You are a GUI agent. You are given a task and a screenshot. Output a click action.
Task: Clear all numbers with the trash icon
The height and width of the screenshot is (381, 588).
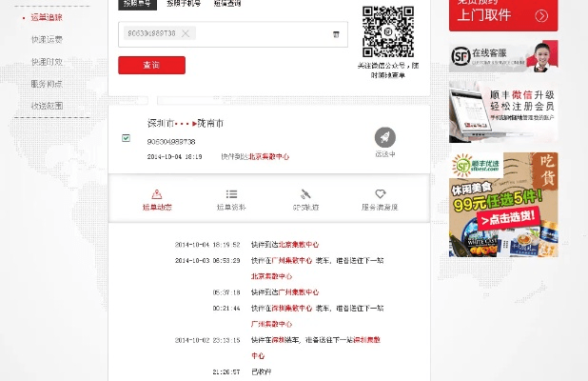[336, 34]
